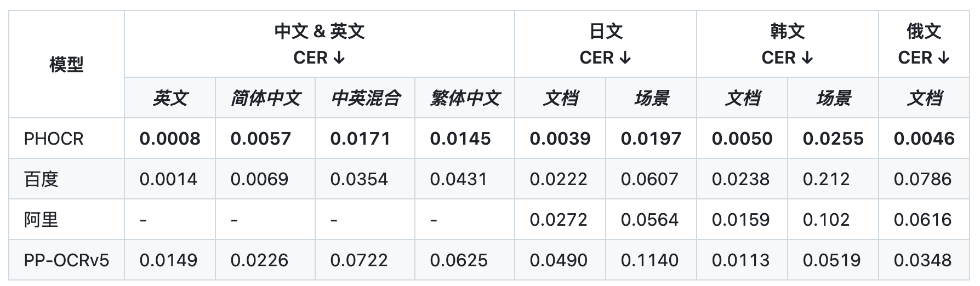
Task: Select the 0.0431 cell in 百度 row
Action: [459, 179]
